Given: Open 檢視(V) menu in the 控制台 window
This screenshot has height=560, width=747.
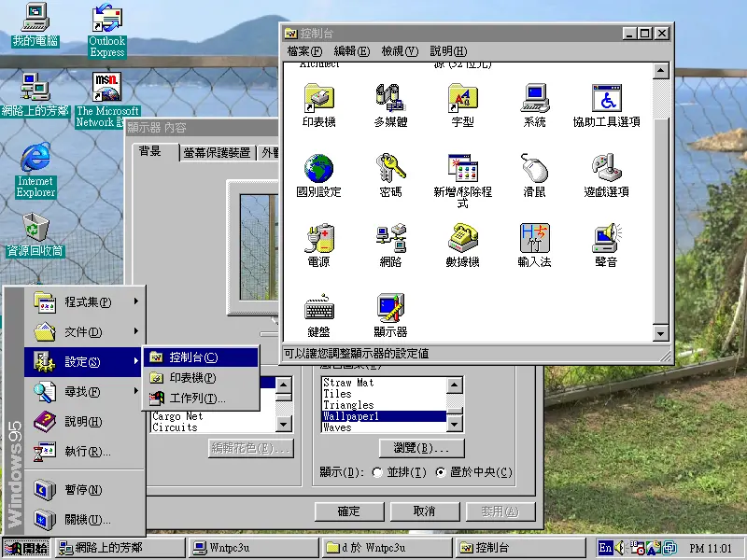Looking at the screenshot, I should tap(400, 51).
